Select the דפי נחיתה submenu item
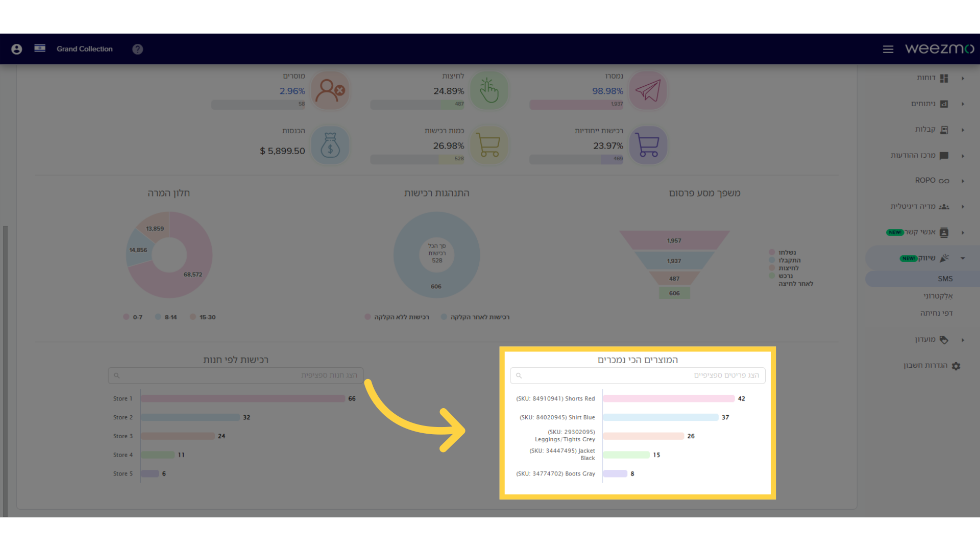The image size is (980, 551). (x=936, y=313)
